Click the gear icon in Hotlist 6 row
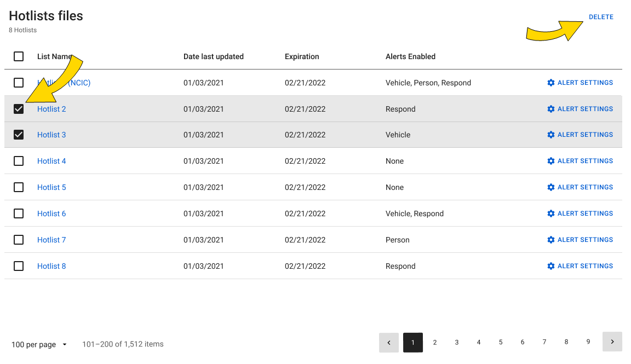The width and height of the screenshot is (631, 364). click(551, 213)
